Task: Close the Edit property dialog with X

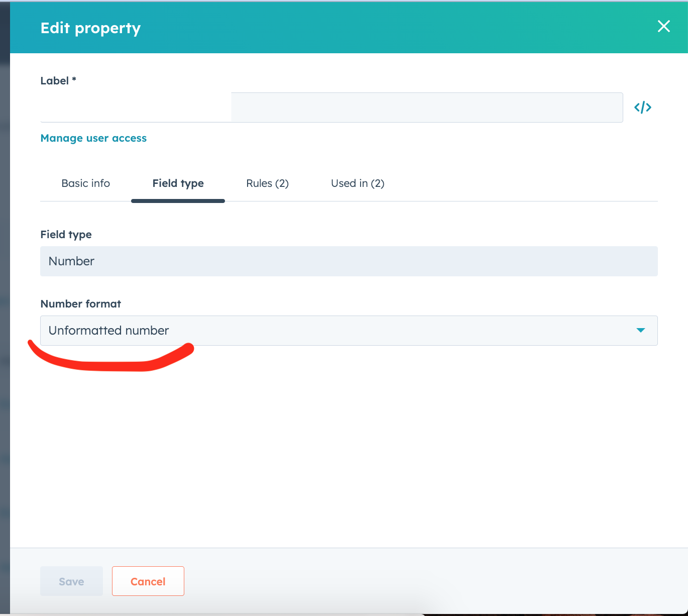Action: (x=664, y=27)
